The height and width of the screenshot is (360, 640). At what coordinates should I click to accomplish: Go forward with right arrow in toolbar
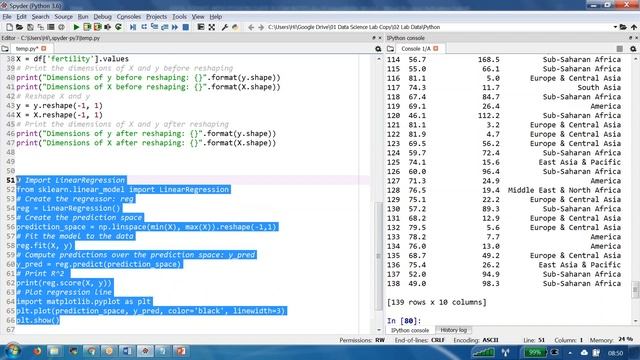[261, 27]
